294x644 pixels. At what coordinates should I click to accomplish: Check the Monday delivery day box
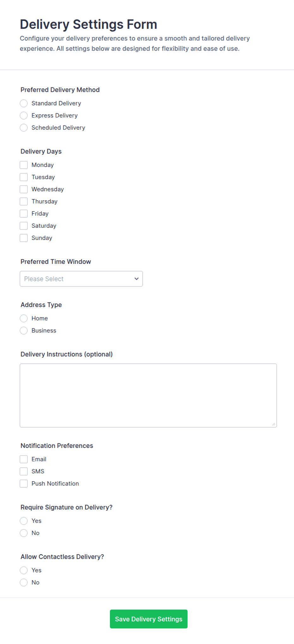point(24,165)
